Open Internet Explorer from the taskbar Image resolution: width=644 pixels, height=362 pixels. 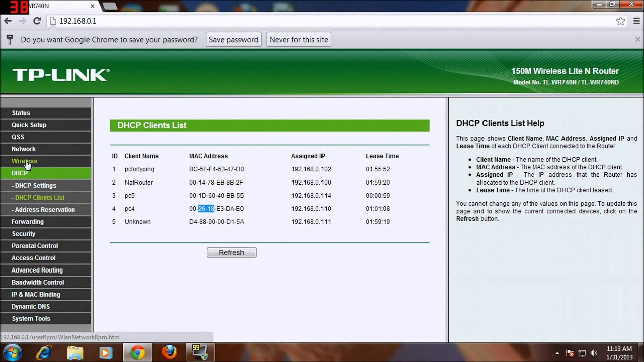(44, 353)
